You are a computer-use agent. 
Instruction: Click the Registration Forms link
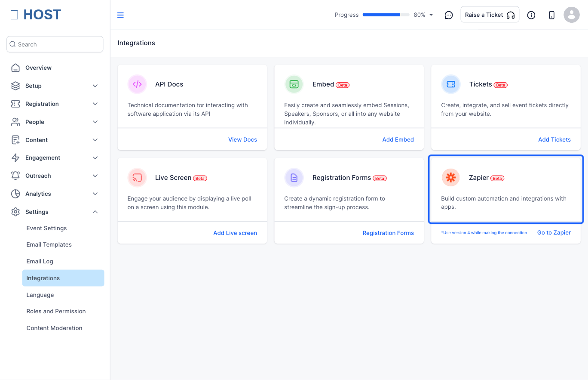tap(388, 233)
